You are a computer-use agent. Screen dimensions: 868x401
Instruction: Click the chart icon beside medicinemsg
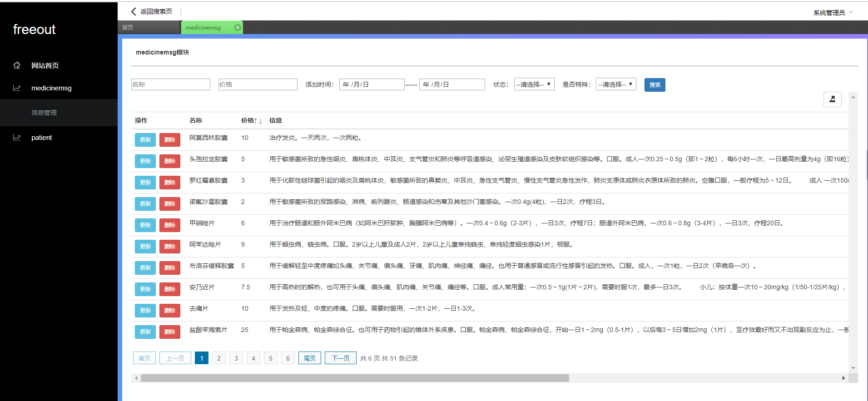tap(17, 88)
